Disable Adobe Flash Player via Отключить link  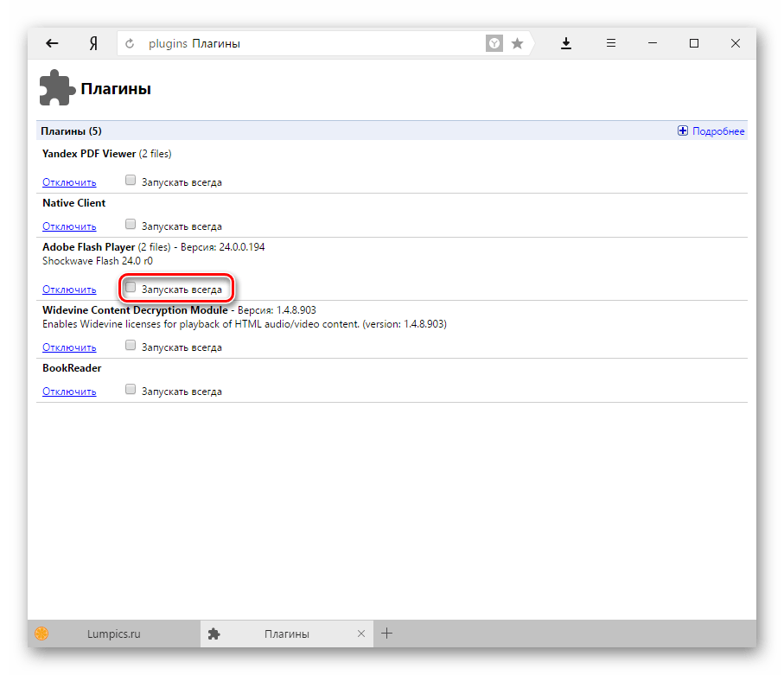point(69,290)
